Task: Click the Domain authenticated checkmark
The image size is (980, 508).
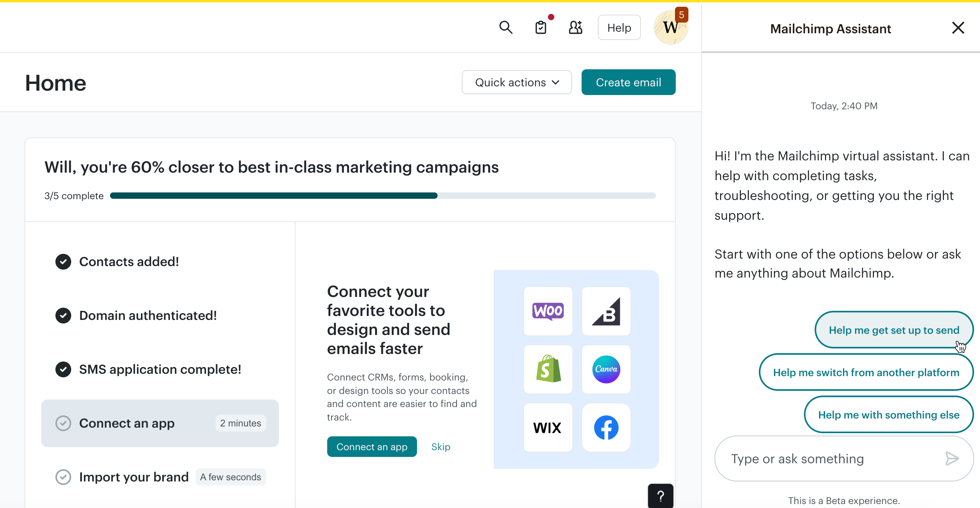Action: [63, 316]
